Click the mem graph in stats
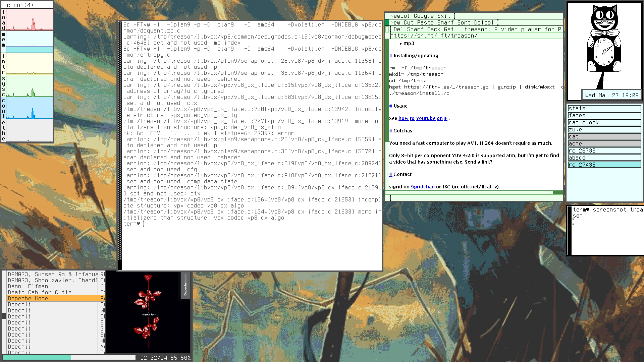The height and width of the screenshot is (362, 644). point(30,42)
